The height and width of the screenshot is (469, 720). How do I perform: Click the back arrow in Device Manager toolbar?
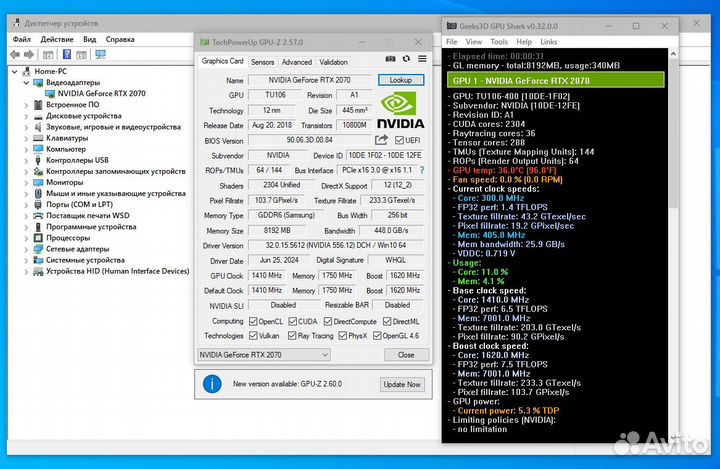click(x=17, y=56)
